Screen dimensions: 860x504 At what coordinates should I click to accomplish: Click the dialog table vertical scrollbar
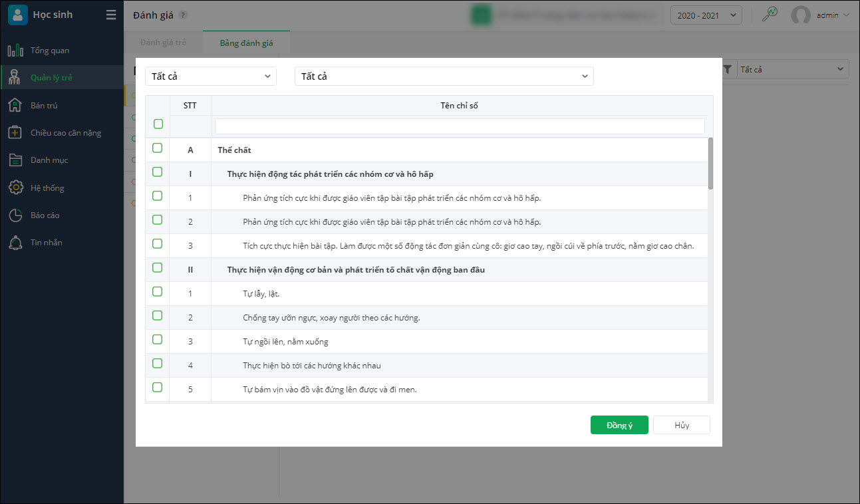(x=710, y=164)
